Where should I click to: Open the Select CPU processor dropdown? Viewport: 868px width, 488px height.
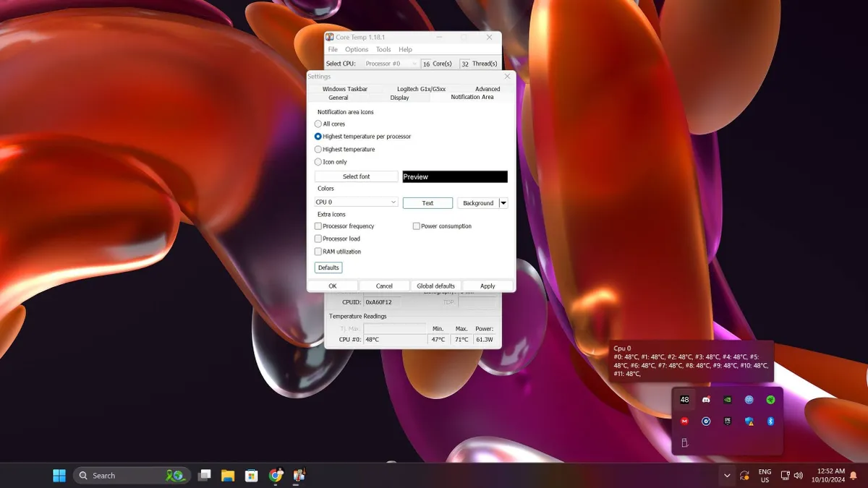[391, 64]
